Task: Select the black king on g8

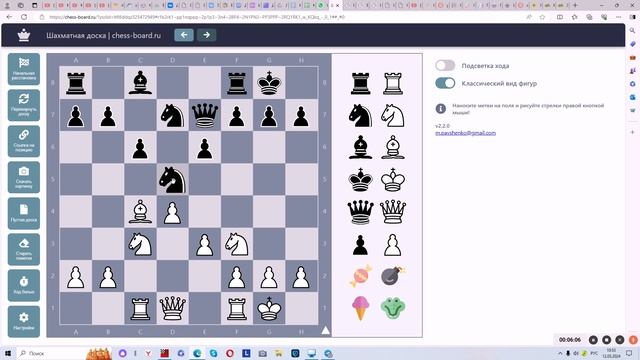Action: (x=269, y=83)
